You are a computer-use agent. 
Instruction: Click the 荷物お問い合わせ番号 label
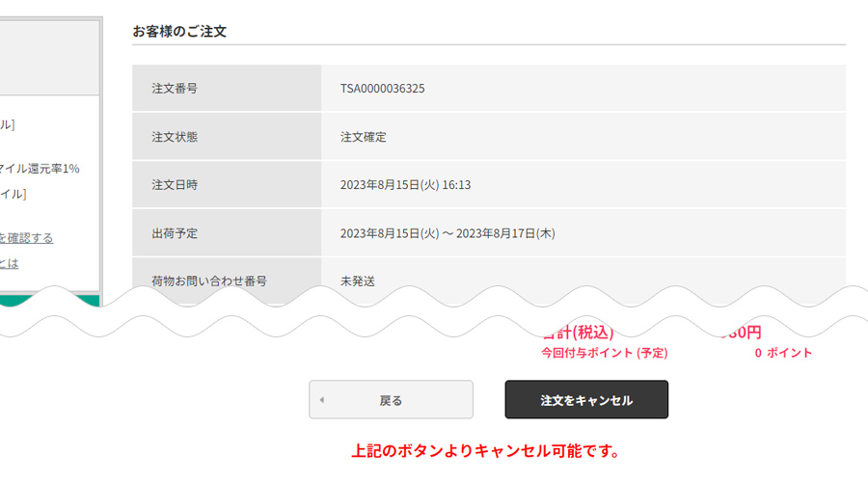[x=208, y=281]
